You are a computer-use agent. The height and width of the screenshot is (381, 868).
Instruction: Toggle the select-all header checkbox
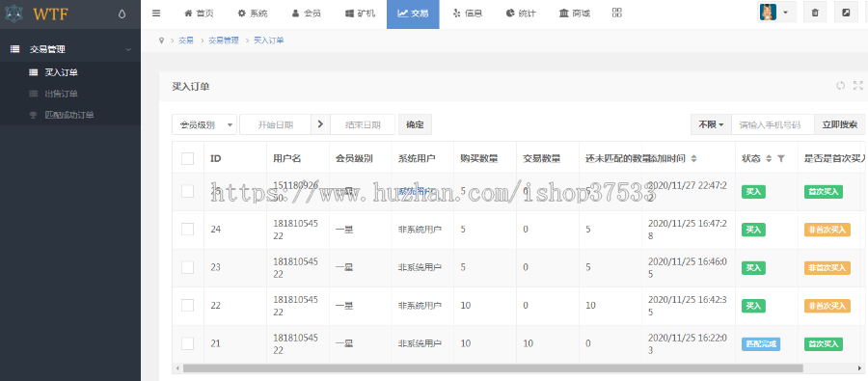(188, 158)
